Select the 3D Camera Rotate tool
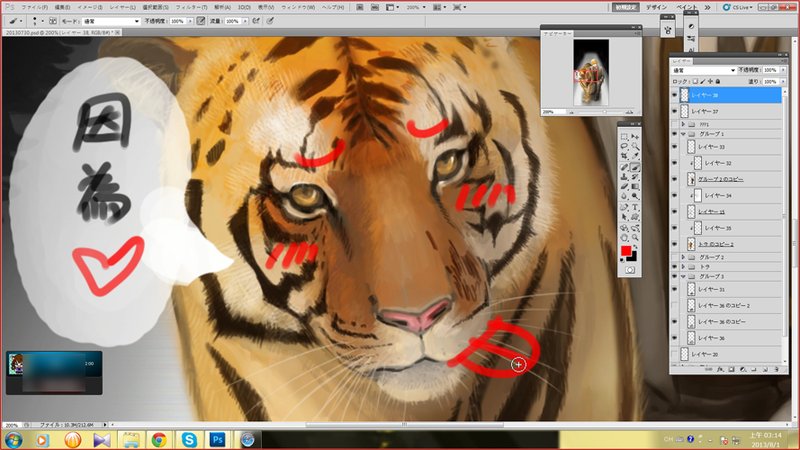800x450 pixels. tap(635, 228)
